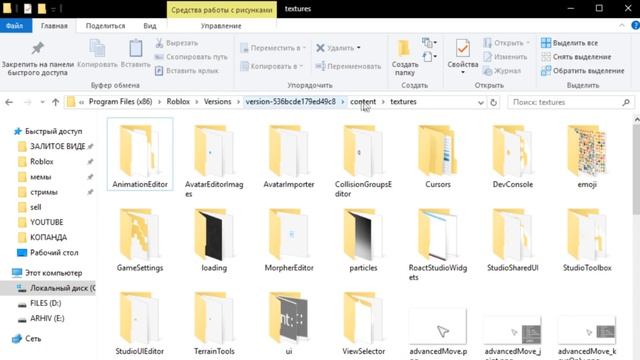Open ЗАЛИТОЕ ВИДЕ folder in sidebar
Viewport: 640px width, 360px height.
[57, 146]
